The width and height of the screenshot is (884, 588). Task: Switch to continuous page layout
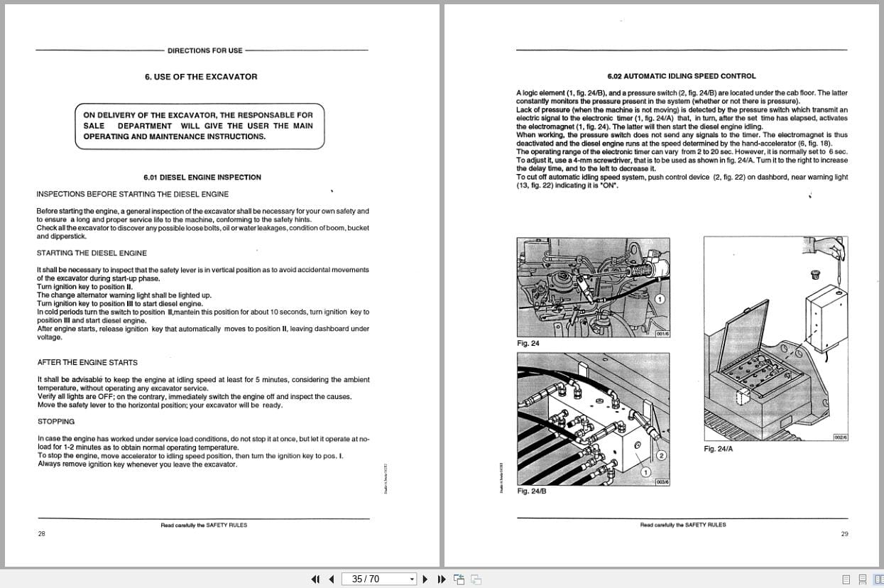[862, 579]
